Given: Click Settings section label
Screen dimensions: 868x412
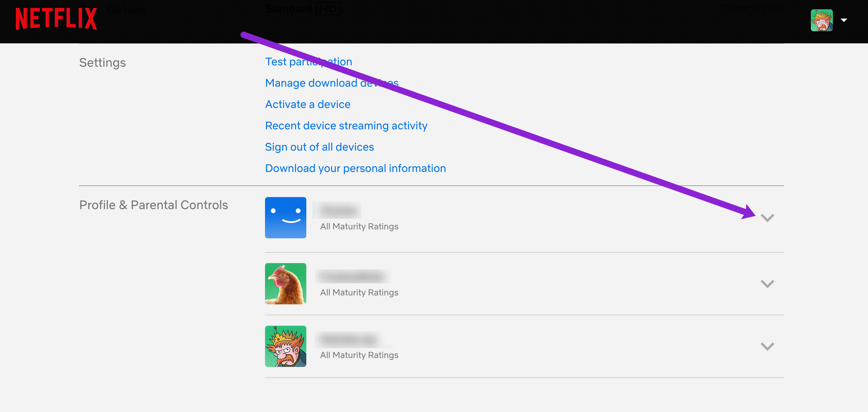Looking at the screenshot, I should click(x=103, y=62).
